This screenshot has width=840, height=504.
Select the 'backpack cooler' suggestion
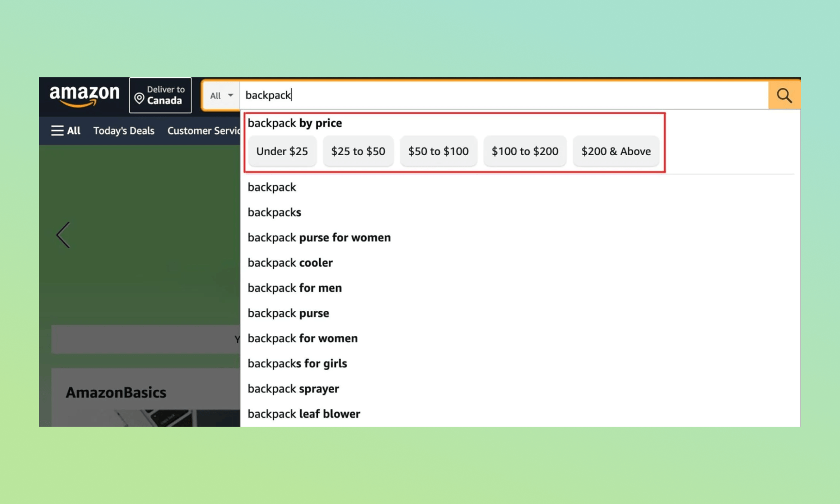pos(290,263)
